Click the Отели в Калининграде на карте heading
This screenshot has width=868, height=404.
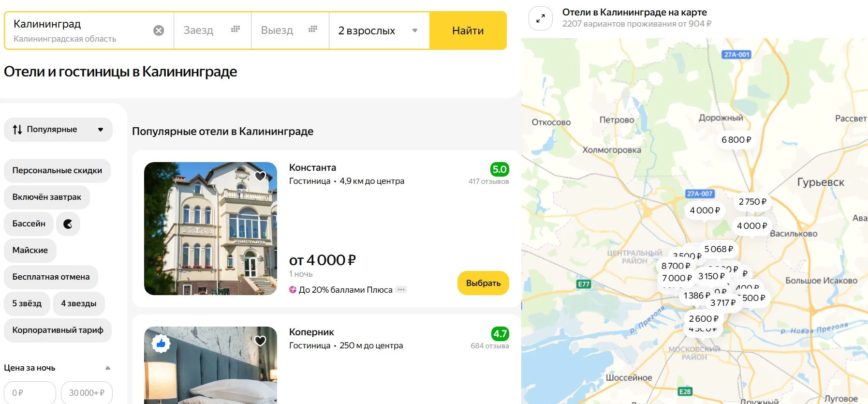[634, 12]
